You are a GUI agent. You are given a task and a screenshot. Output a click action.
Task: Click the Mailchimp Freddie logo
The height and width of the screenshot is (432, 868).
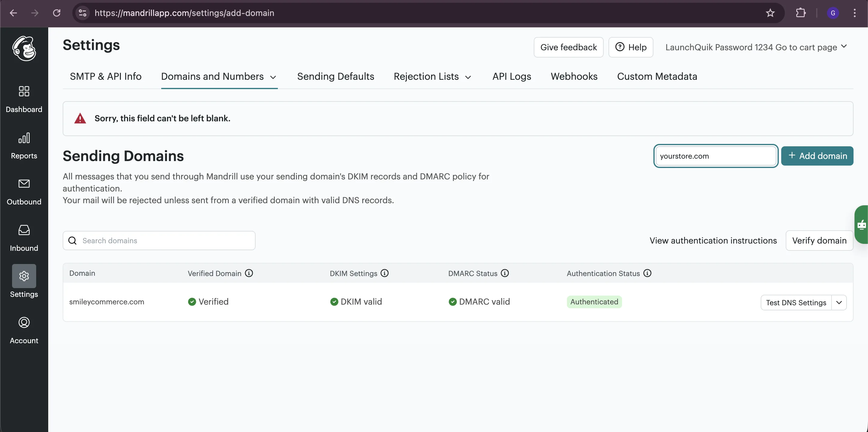click(24, 48)
